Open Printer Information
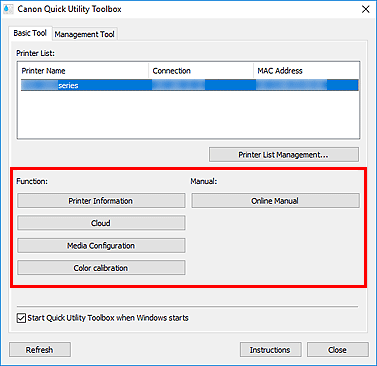The height and width of the screenshot is (366, 377). [101, 201]
